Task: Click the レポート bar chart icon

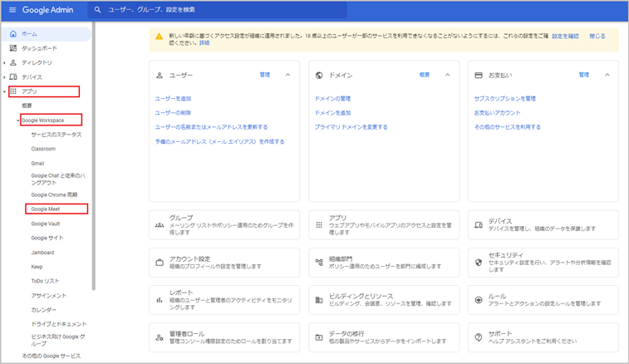Action: pos(160,300)
